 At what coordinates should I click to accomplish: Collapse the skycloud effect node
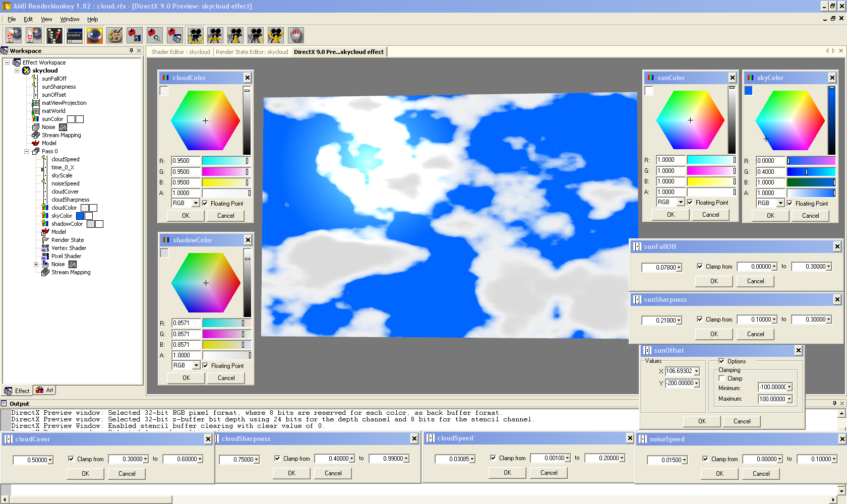tap(17, 71)
